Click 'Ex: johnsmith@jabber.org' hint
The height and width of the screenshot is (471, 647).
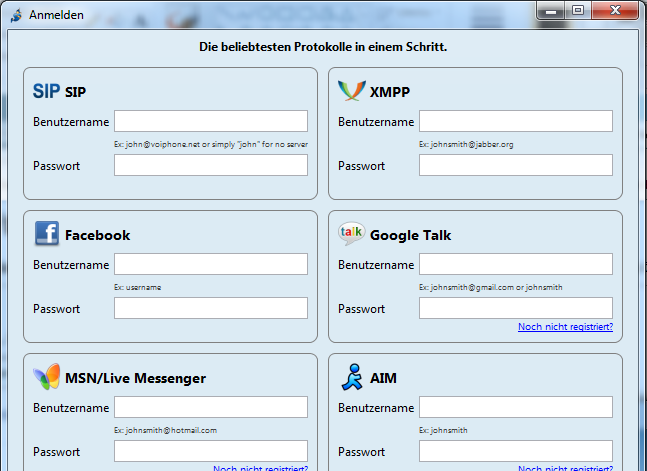click(466, 144)
